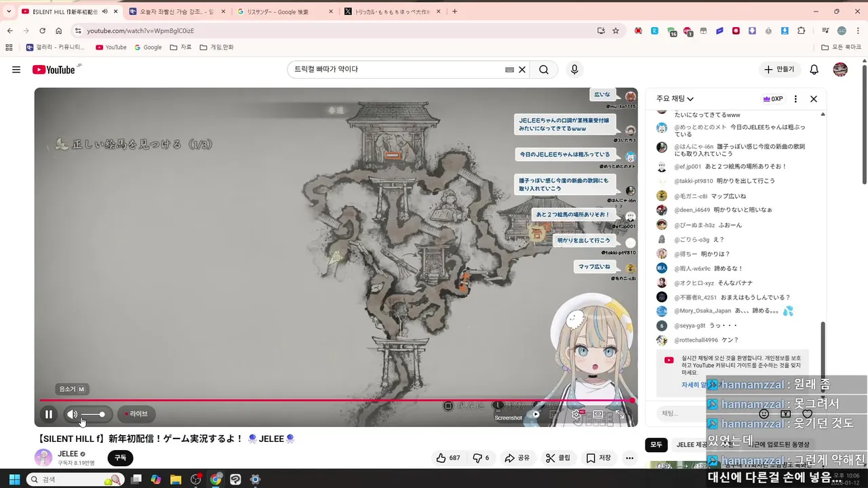Open a new browser tab
The width and height of the screenshot is (868, 488).
[454, 12]
